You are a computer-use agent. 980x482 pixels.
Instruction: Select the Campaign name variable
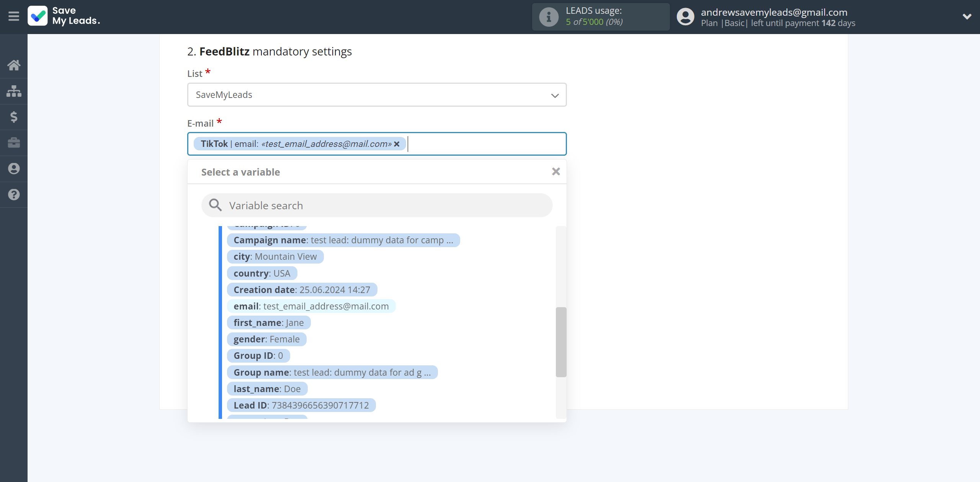coord(343,240)
